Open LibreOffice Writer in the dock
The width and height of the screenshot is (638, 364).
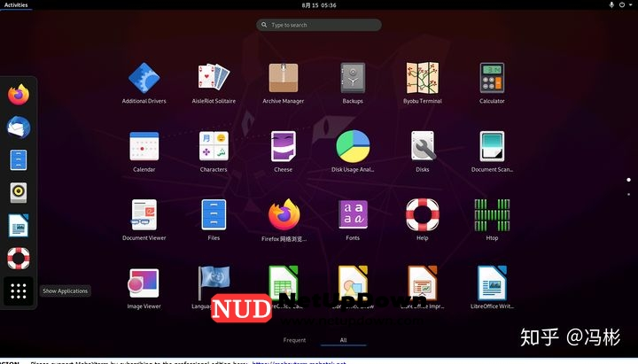click(x=19, y=225)
